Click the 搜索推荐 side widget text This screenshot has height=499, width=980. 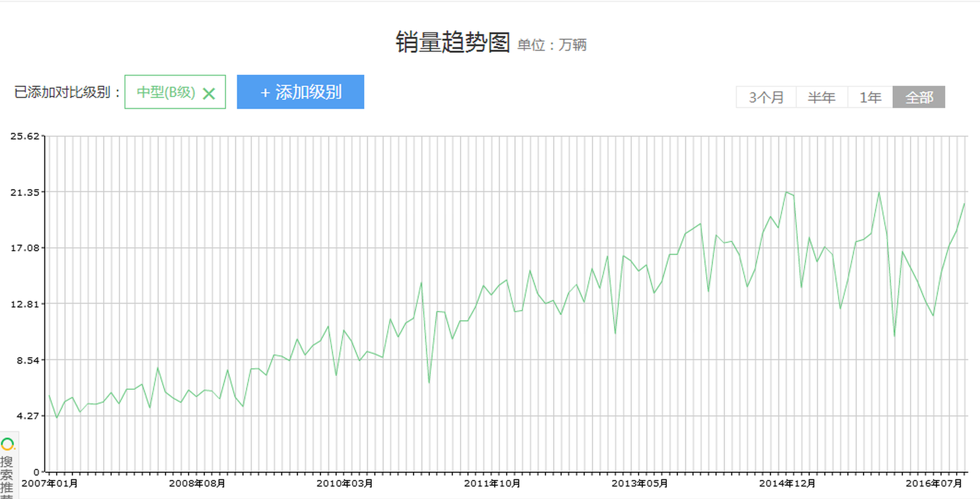pos(7,477)
